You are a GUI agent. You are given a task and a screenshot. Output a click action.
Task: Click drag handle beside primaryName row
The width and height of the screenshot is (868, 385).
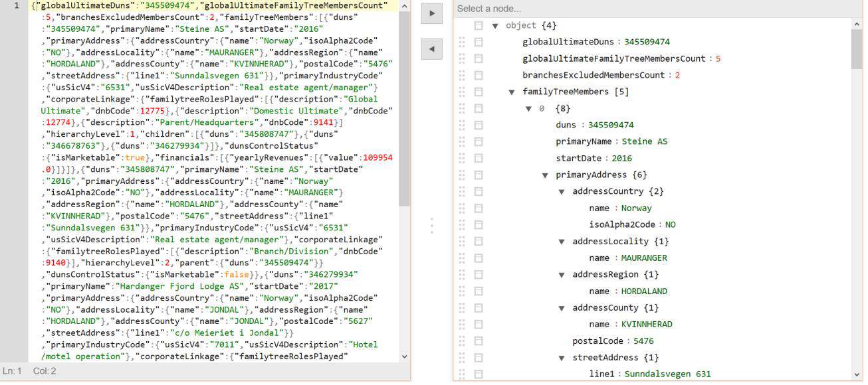click(462, 141)
